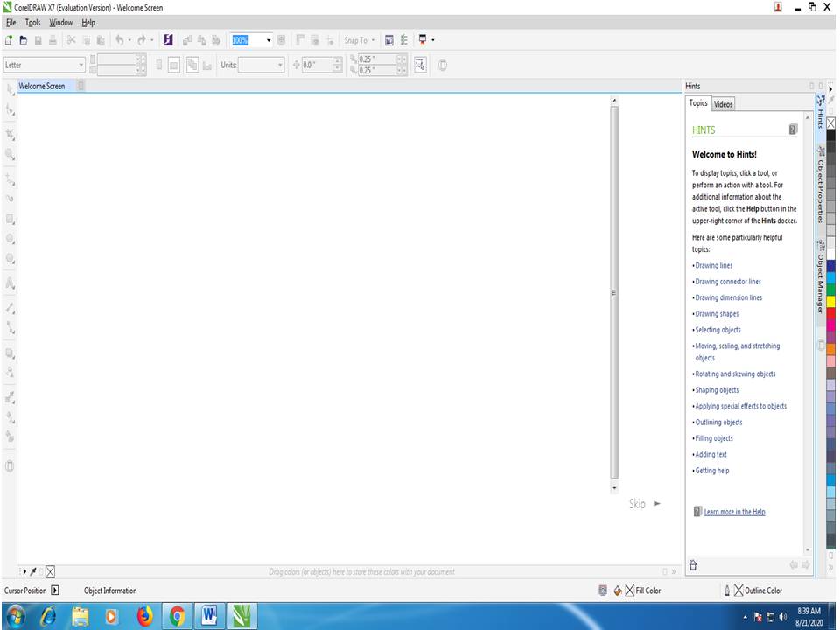The width and height of the screenshot is (840, 630).
Task: Click the Treat as filled icon
Action: coord(421,65)
